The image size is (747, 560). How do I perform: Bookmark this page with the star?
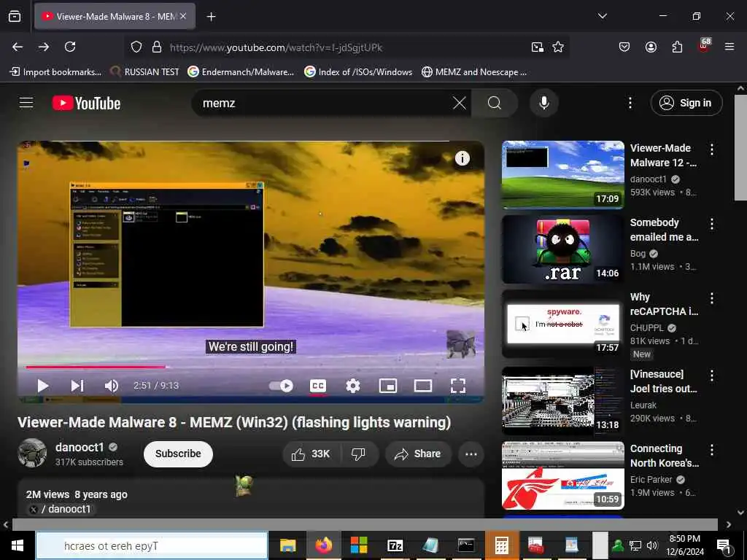(x=558, y=47)
